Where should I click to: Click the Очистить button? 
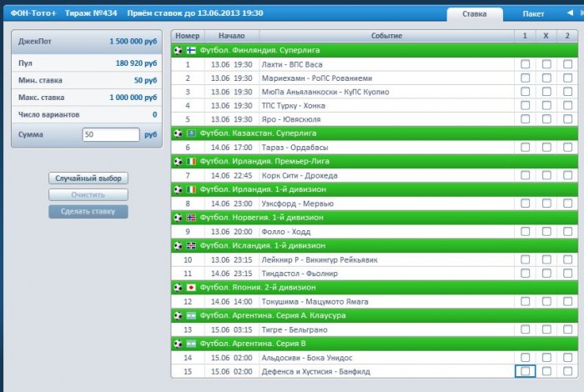(x=88, y=194)
